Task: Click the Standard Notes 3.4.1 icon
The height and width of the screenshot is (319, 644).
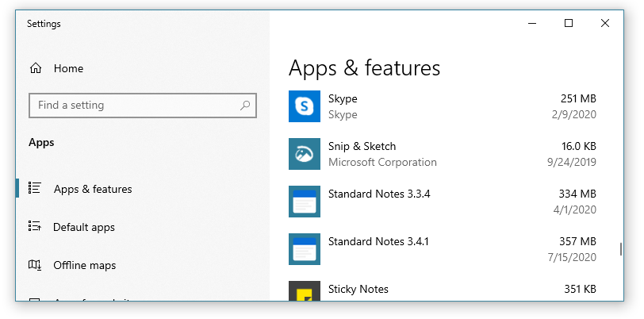Action: [305, 249]
